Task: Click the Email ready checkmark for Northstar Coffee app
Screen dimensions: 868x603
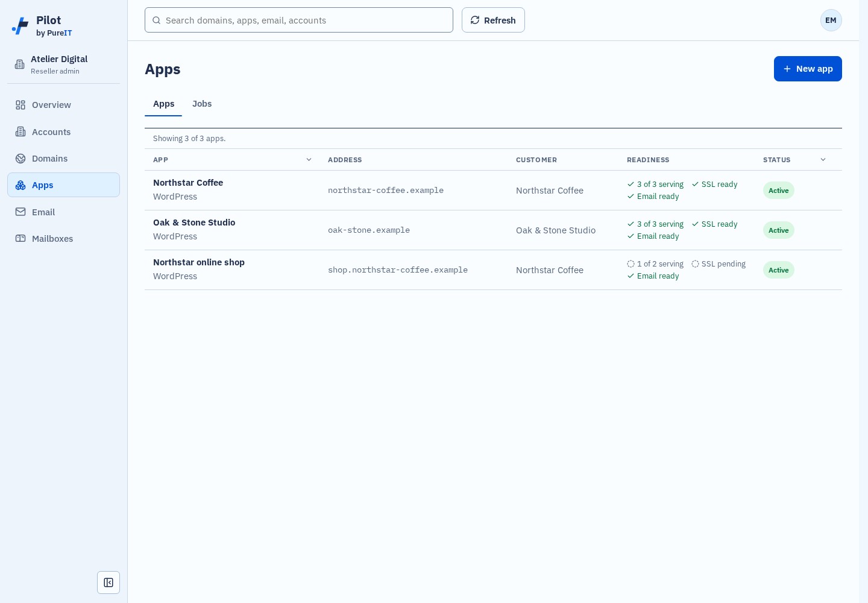Action: tap(631, 197)
